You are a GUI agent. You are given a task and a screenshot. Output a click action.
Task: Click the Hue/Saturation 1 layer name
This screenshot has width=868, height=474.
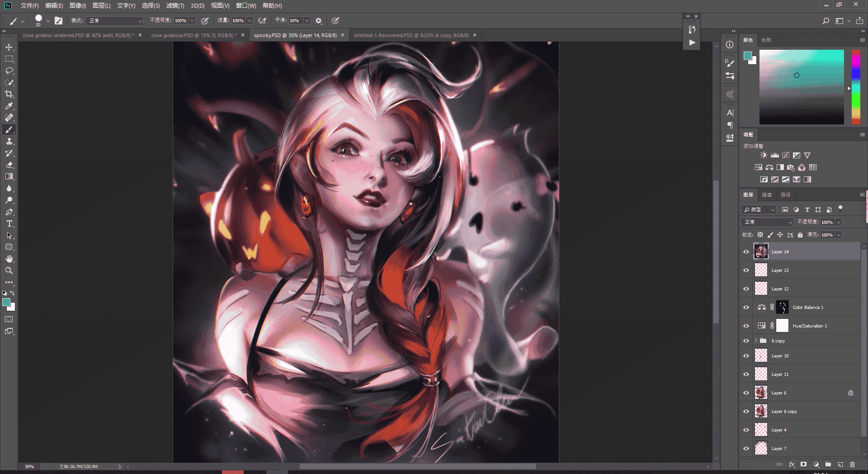(810, 326)
